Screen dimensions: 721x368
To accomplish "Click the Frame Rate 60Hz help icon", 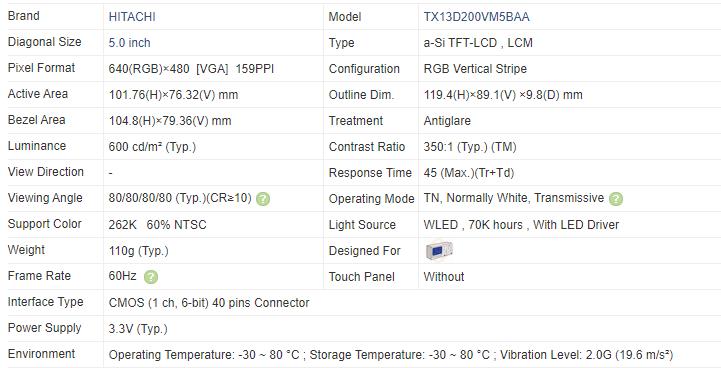I will point(151,277).
